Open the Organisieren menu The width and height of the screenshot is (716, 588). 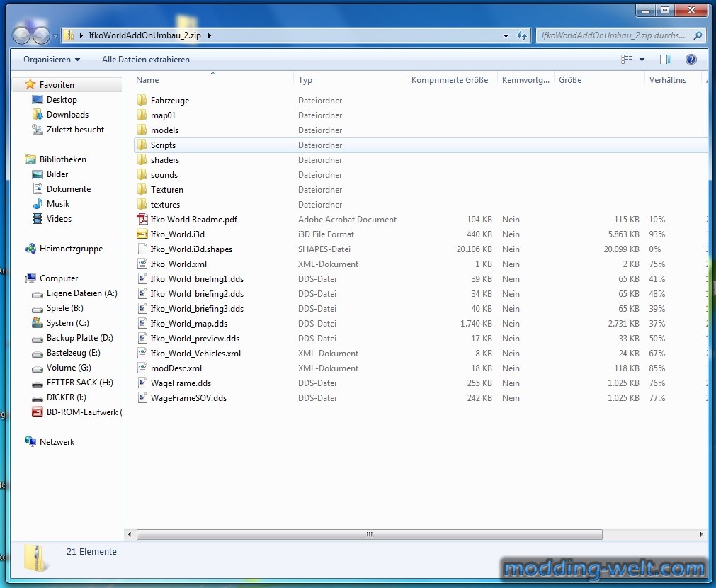(x=52, y=60)
